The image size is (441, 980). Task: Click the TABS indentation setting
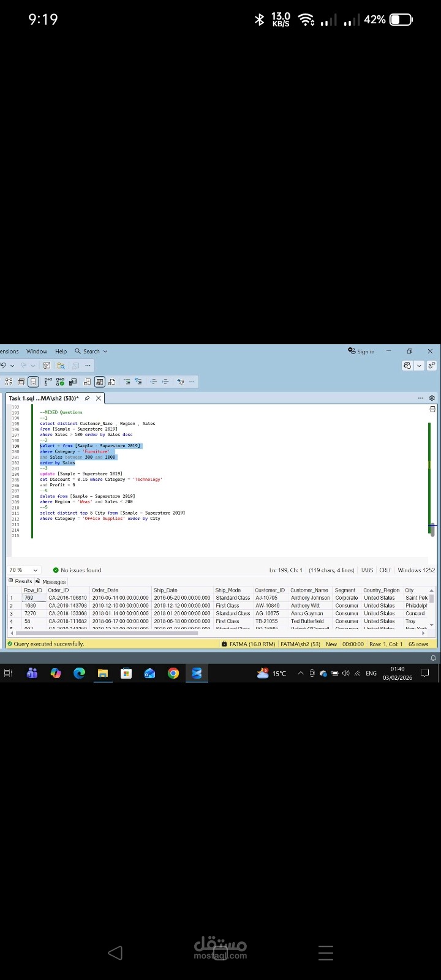367,570
